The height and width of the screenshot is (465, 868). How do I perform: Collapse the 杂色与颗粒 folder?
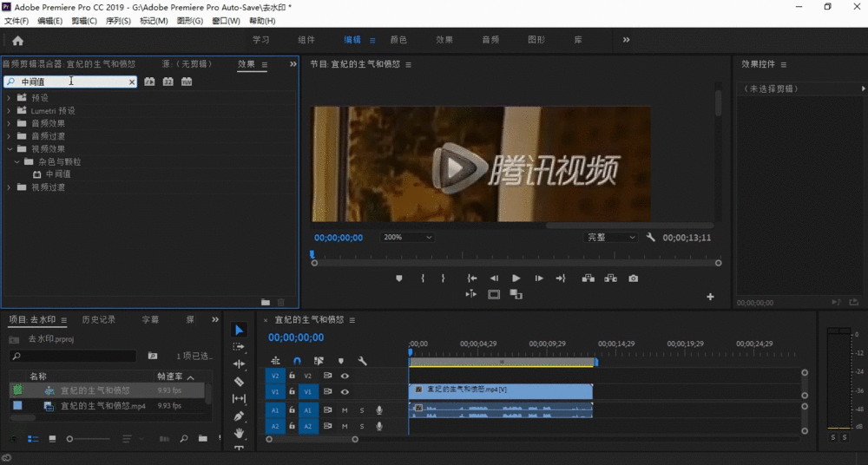click(x=16, y=161)
